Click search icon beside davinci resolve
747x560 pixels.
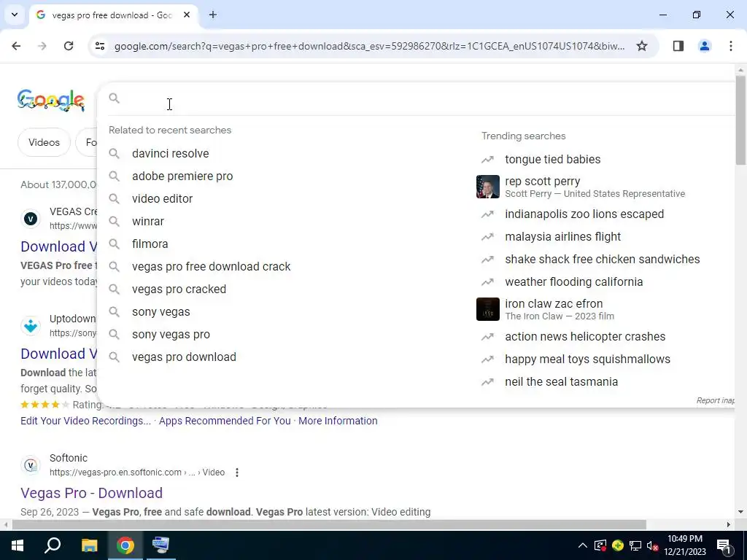pos(114,153)
